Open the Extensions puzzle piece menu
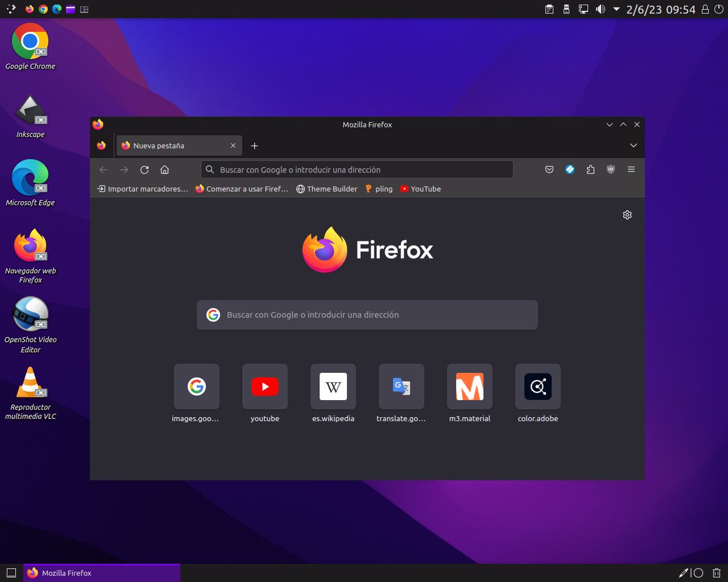 (590, 170)
